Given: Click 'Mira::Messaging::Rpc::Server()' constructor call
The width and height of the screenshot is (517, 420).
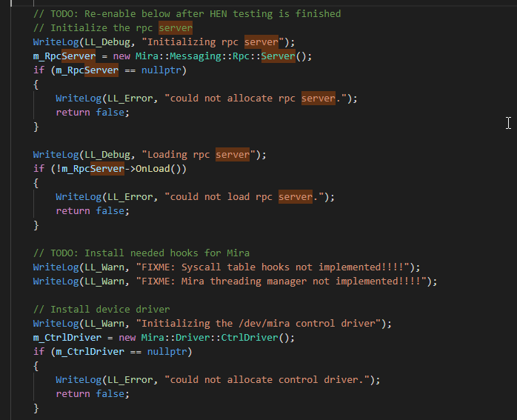Looking at the screenshot, I should (224, 56).
